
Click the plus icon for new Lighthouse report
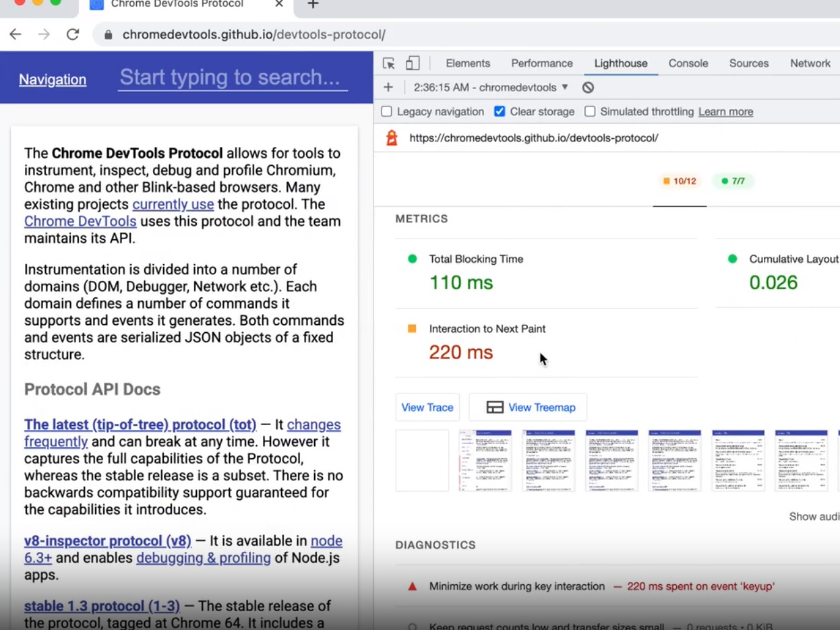point(388,87)
